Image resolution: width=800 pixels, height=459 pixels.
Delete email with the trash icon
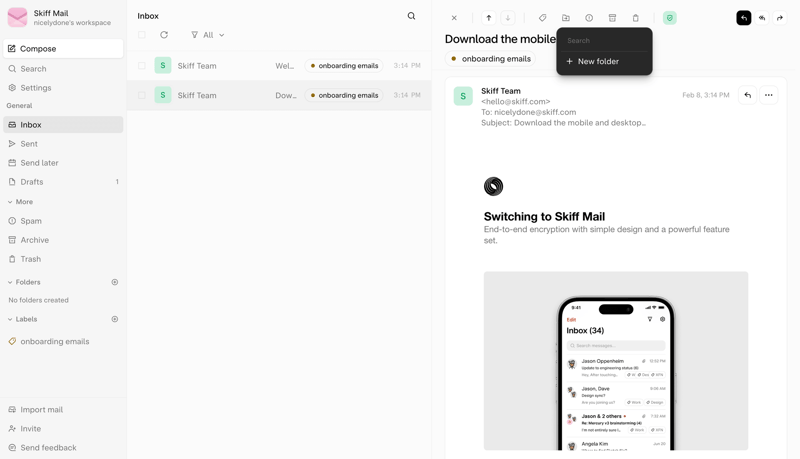tap(636, 18)
